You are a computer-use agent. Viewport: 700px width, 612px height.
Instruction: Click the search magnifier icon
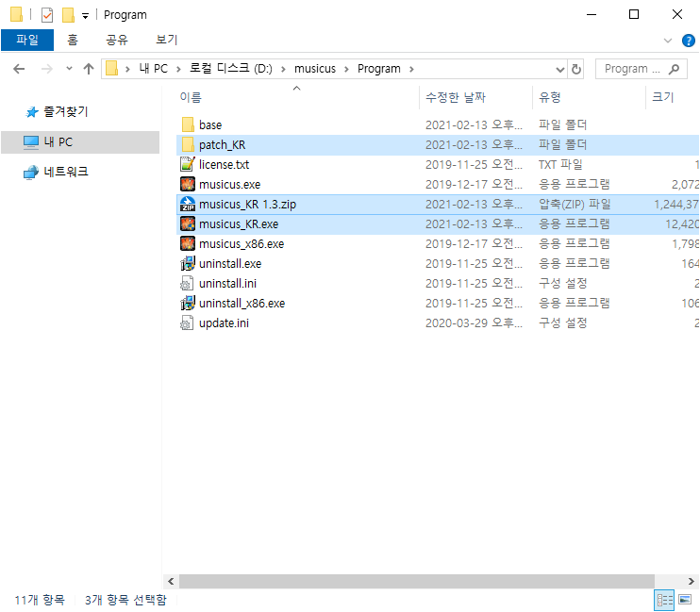(674, 69)
